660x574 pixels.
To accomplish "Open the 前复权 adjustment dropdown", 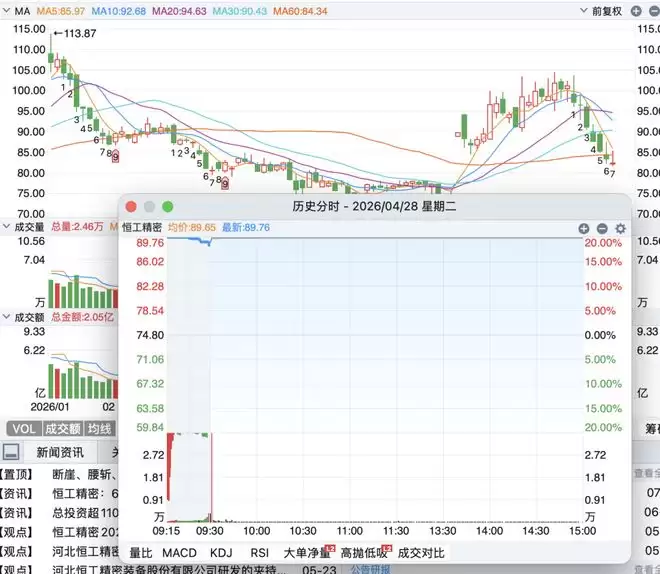I will (602, 11).
